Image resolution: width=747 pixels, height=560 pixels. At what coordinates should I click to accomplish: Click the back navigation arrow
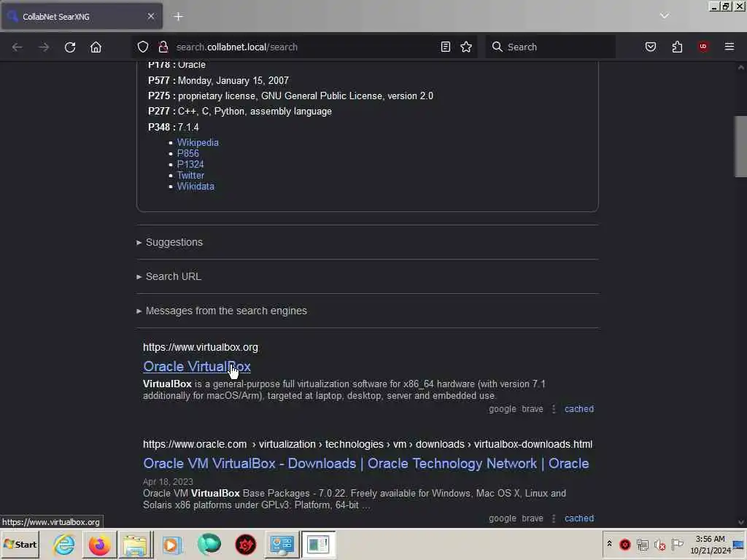[x=18, y=47]
